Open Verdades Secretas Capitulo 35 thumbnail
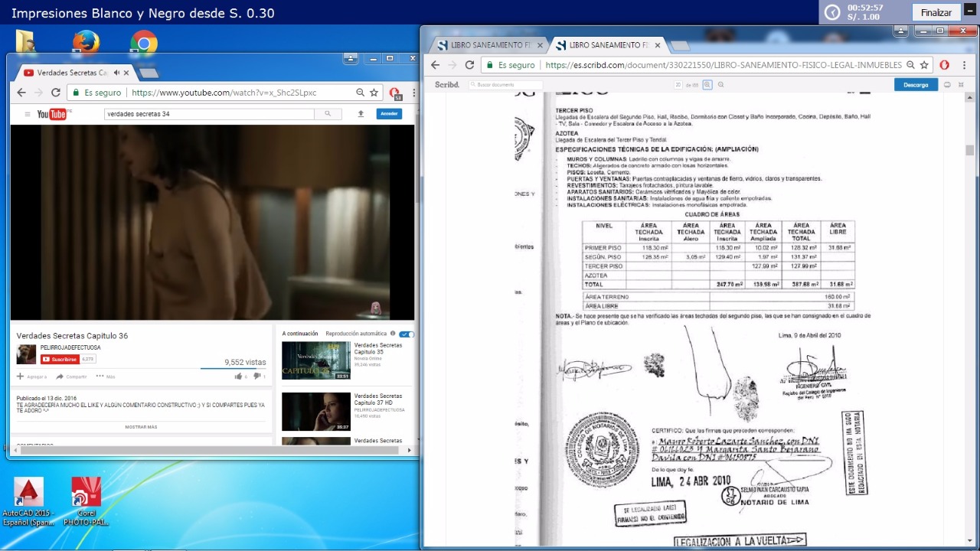The width and height of the screenshot is (980, 551). 315,360
